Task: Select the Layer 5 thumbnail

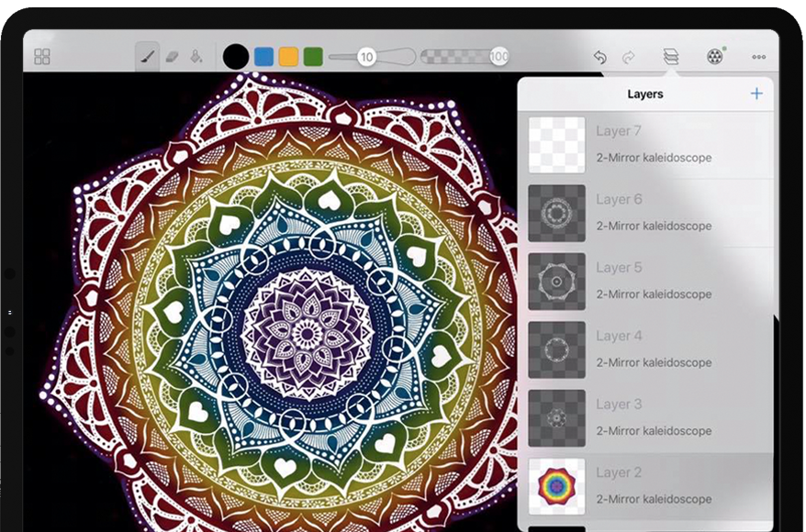Action: pyautogui.click(x=556, y=282)
